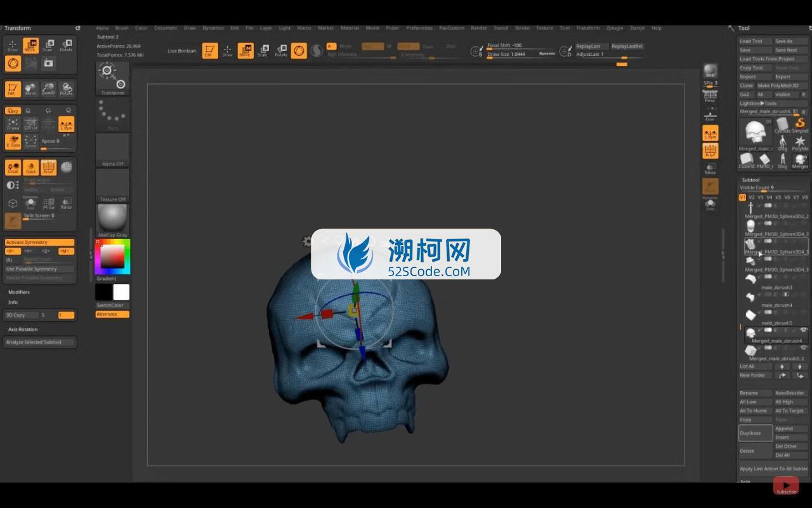Toggle V.Sym symmetry button
812x508 pixels.
(x=13, y=142)
